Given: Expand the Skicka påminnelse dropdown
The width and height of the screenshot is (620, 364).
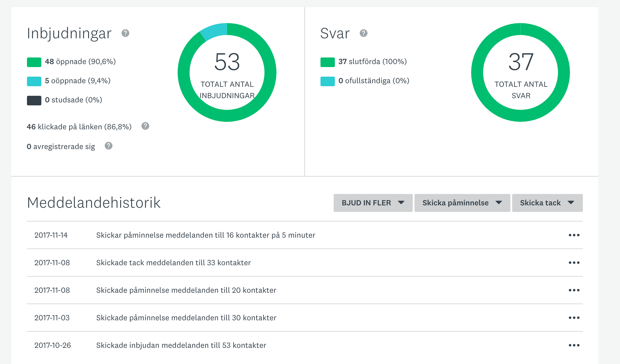Looking at the screenshot, I should click(x=462, y=203).
